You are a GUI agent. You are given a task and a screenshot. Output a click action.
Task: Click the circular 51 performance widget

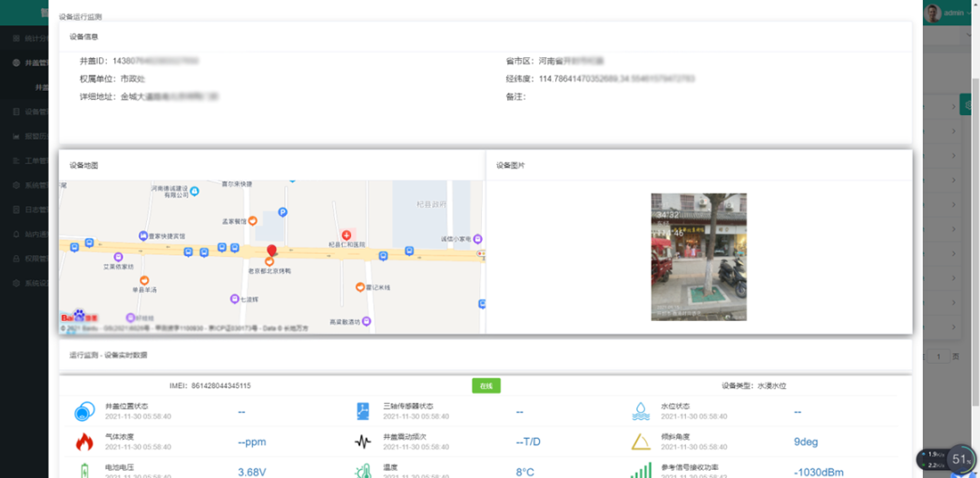[x=962, y=459]
